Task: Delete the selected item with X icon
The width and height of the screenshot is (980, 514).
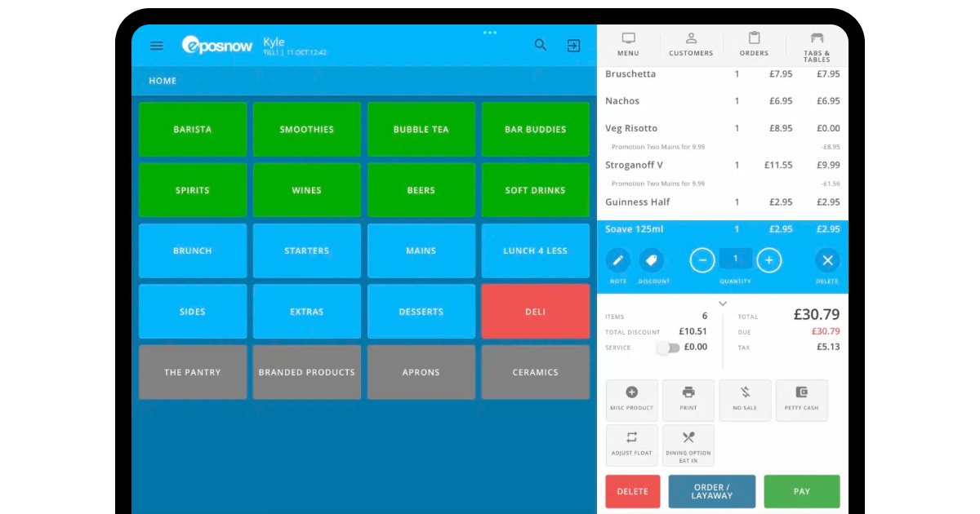Action: point(827,261)
